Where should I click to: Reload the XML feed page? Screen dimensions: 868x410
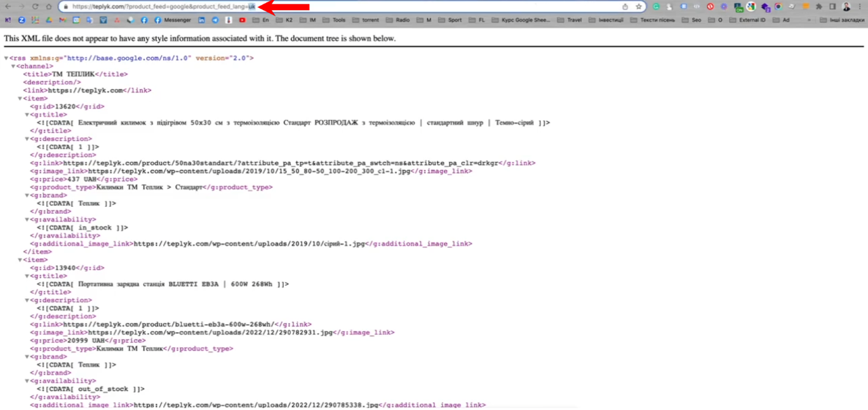35,6
